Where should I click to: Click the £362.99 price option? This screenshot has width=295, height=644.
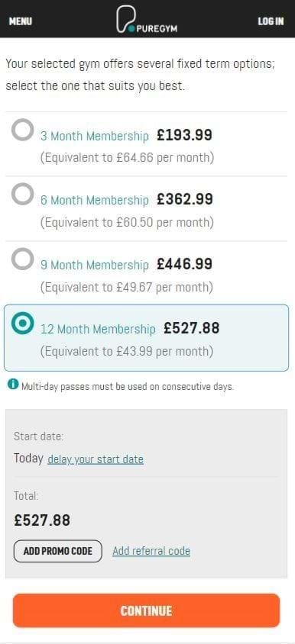[x=185, y=199]
